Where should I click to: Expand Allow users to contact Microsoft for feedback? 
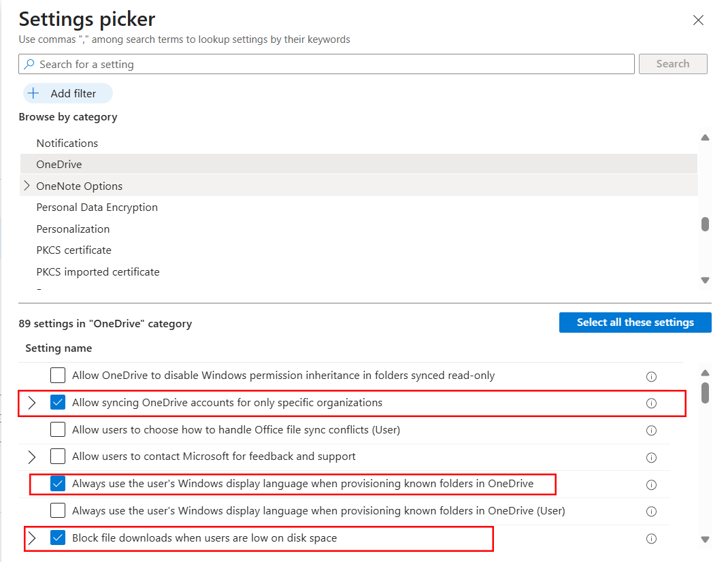(31, 457)
